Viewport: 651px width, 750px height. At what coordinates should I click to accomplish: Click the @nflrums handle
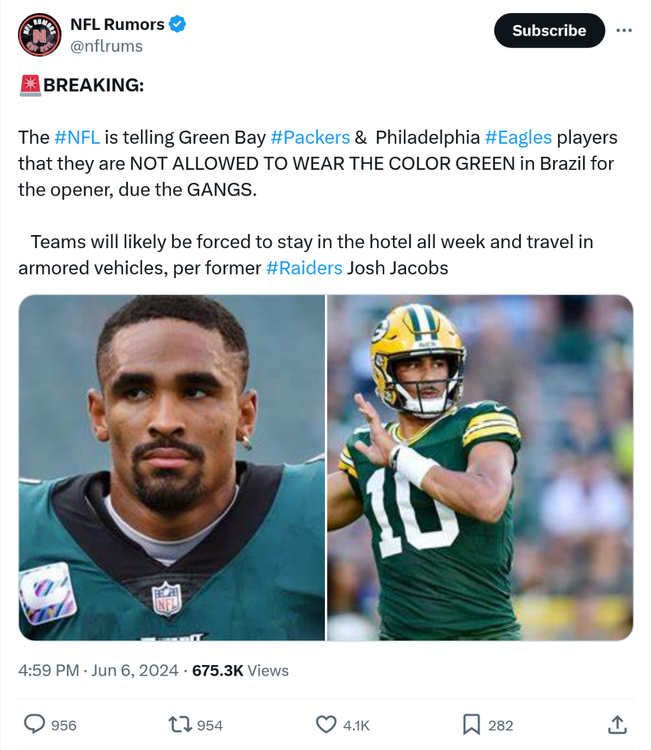106,46
